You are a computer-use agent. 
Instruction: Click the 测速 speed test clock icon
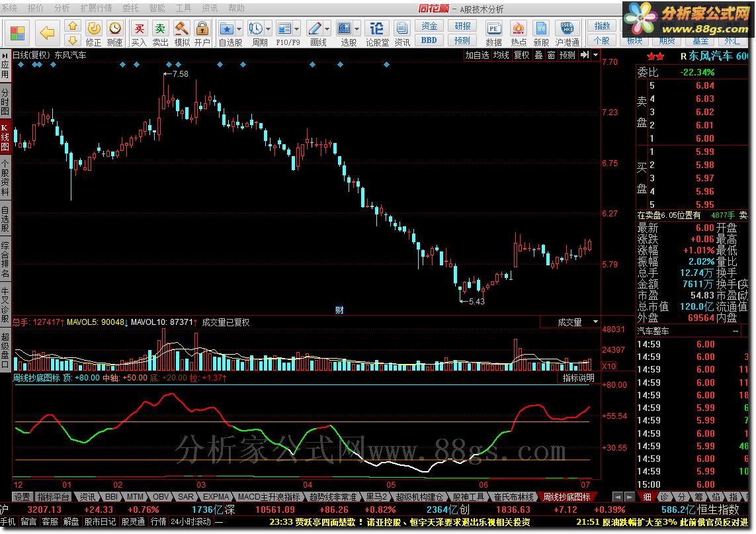tap(114, 33)
